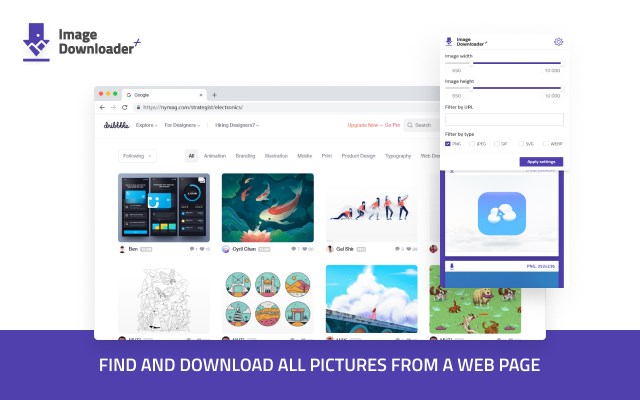Click the Image Downloader popup logo icon
This screenshot has width=640, height=400.
pos(449,41)
